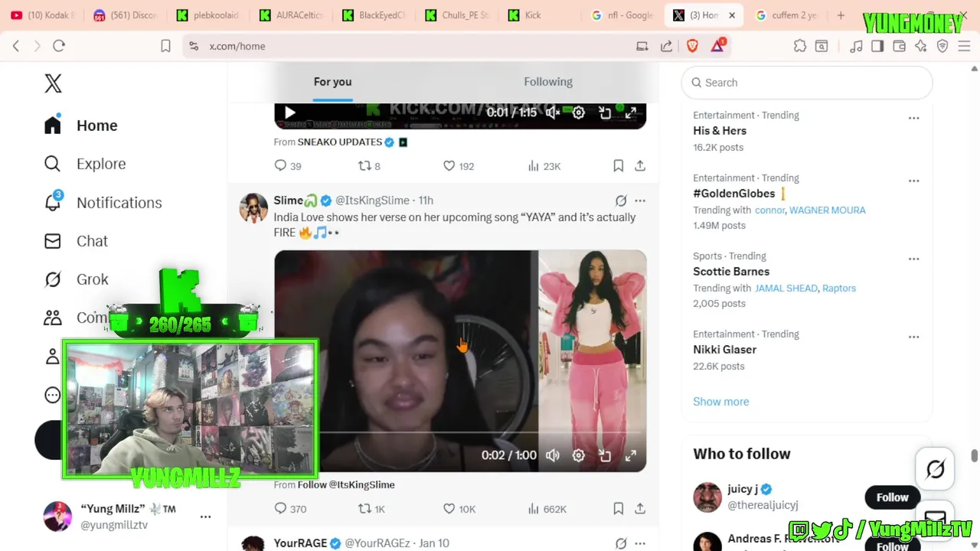The height and width of the screenshot is (551, 980).
Task: Like the post with 192 likes
Action: pos(458,166)
